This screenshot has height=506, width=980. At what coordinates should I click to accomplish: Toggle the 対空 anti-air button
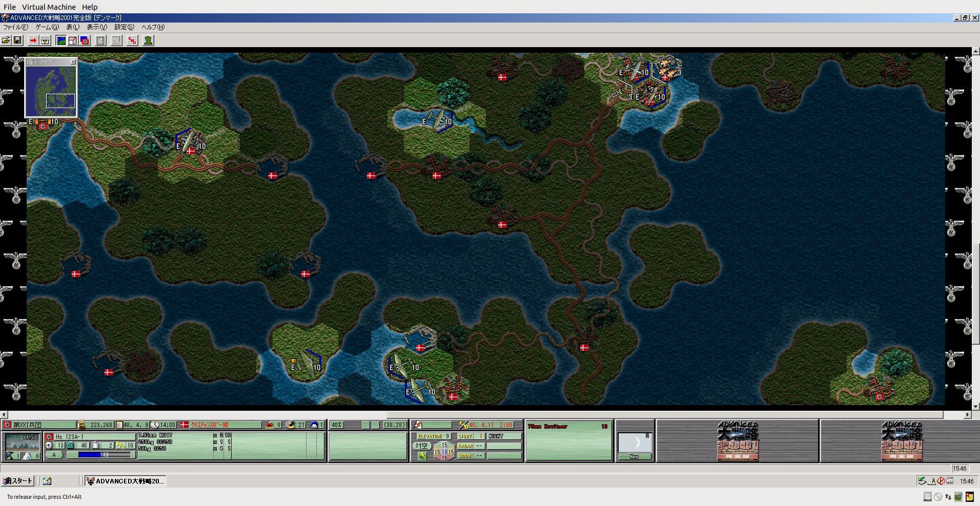(421, 446)
